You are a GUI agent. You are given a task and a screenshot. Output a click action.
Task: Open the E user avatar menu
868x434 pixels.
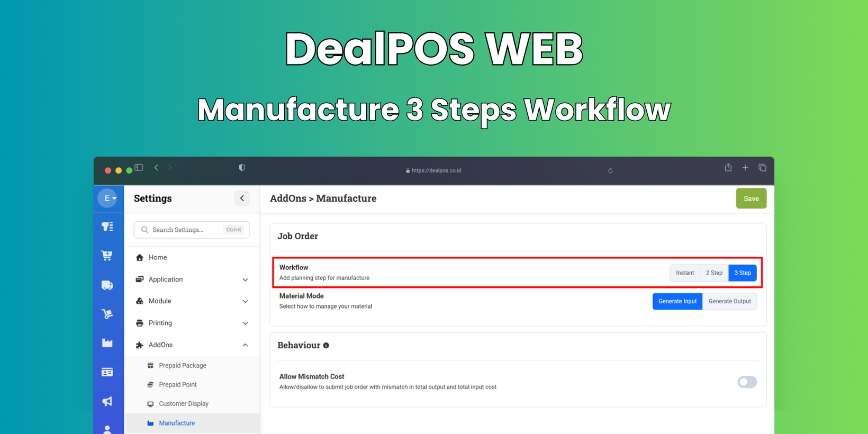click(107, 198)
